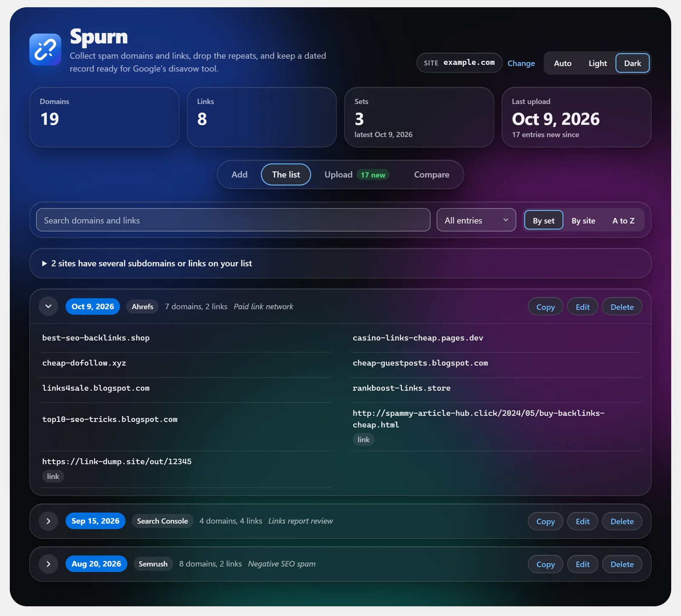Expand the Aug 20, 2026 set
The width and height of the screenshot is (681, 616).
49,564
